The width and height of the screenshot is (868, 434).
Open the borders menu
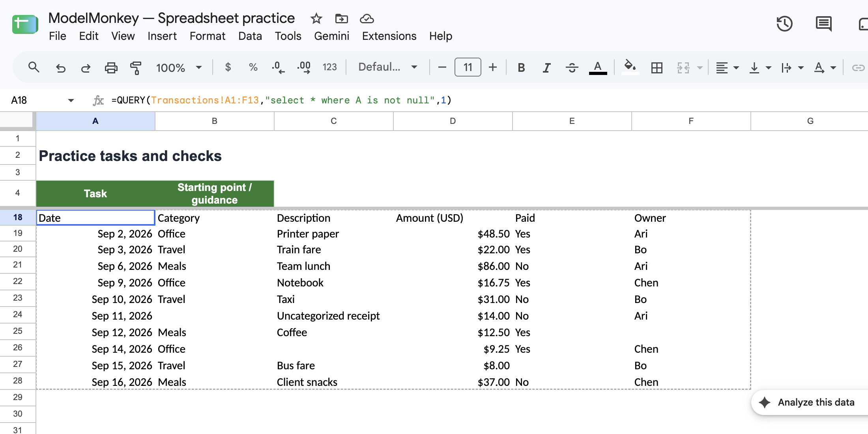point(657,67)
